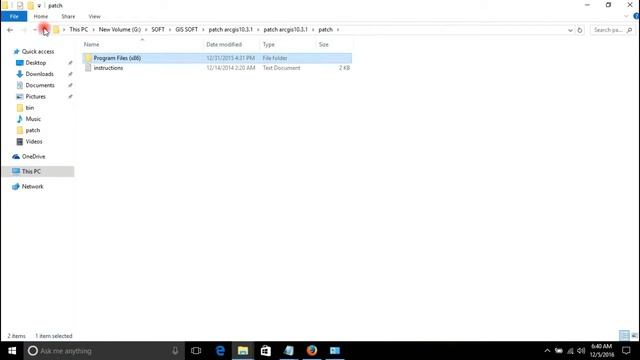Select the patch breadcrumb at path end
The width and height of the screenshot is (640, 360).
[x=325, y=29]
